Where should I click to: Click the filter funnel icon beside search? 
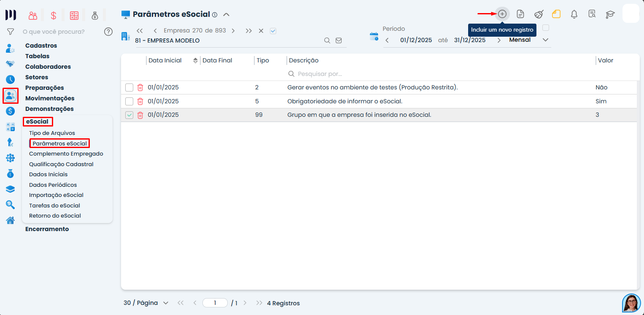pyautogui.click(x=11, y=32)
